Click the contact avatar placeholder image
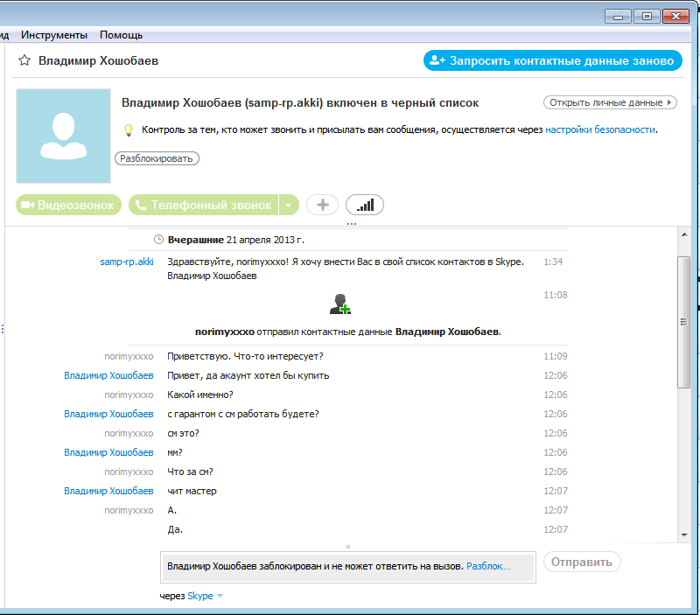The width and height of the screenshot is (700, 615). coord(63,136)
